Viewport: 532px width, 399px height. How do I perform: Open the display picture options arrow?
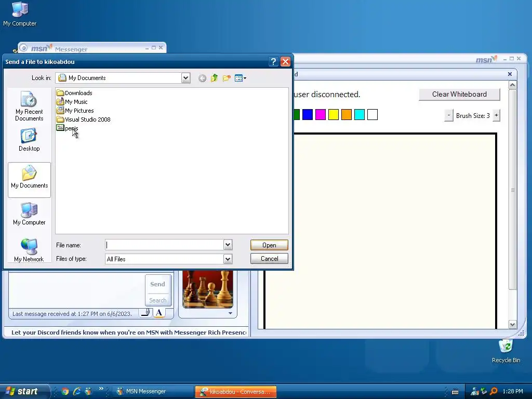230,313
